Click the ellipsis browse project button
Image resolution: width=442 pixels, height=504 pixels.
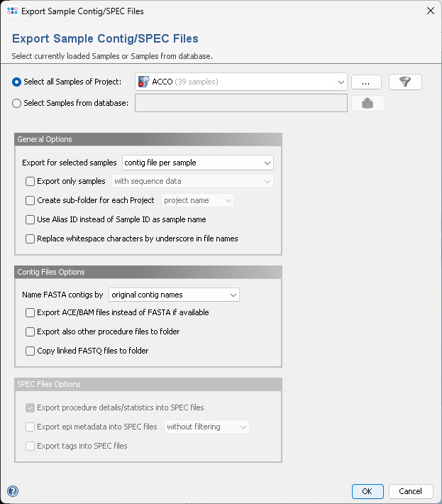[x=366, y=82]
